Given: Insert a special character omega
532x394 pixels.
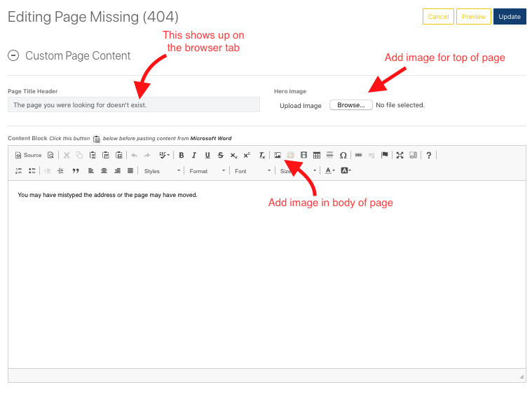Looking at the screenshot, I should point(343,155).
